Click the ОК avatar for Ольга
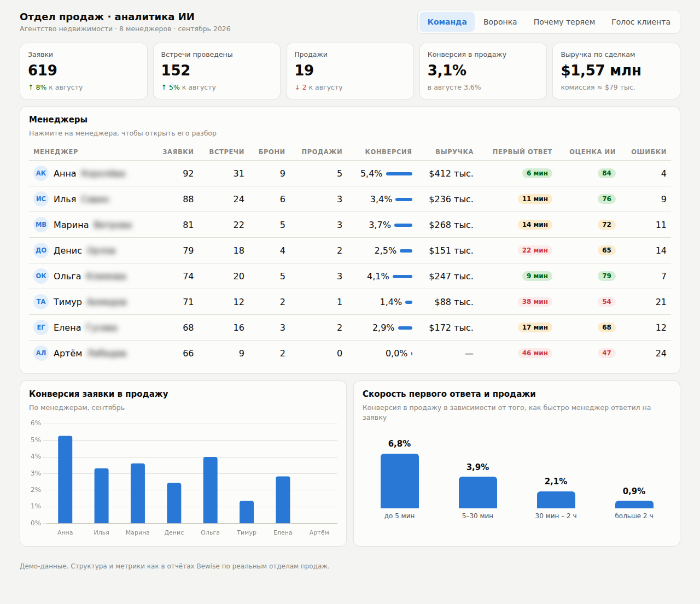700x604 pixels. tap(41, 276)
